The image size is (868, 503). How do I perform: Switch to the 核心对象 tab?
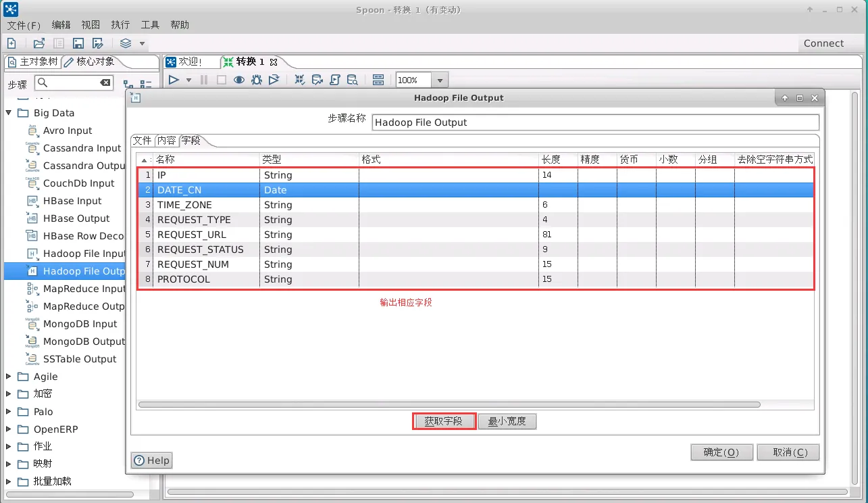(x=90, y=62)
